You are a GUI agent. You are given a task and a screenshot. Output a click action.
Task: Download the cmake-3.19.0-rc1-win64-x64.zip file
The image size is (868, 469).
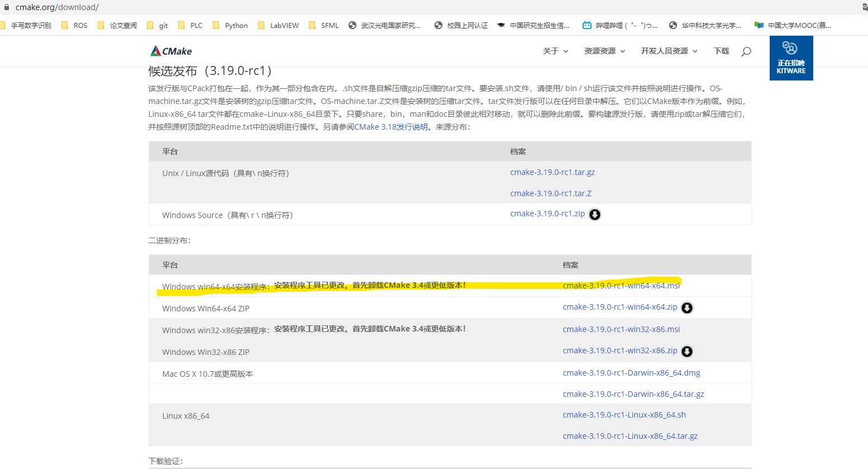point(620,307)
